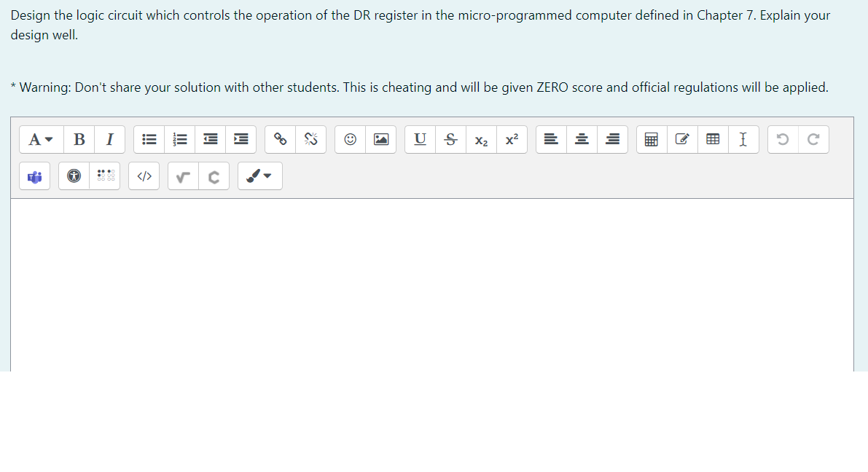
Task: Open the paintbrush color dropdown
Action: (x=260, y=176)
